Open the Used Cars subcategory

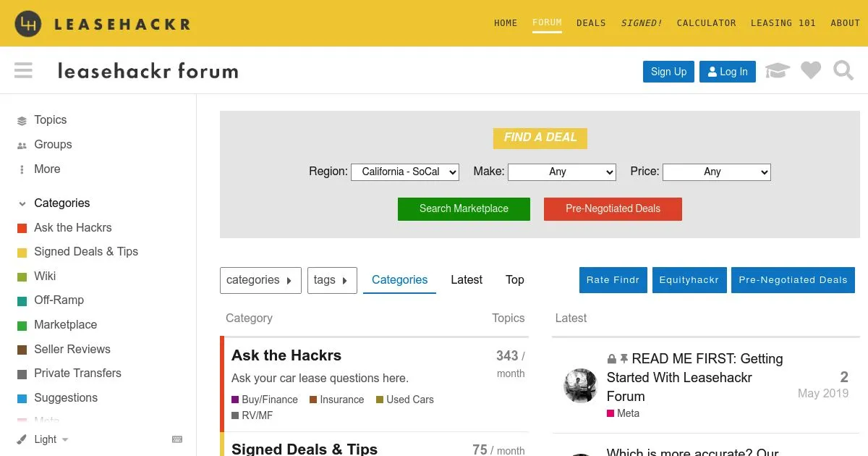[405, 400]
